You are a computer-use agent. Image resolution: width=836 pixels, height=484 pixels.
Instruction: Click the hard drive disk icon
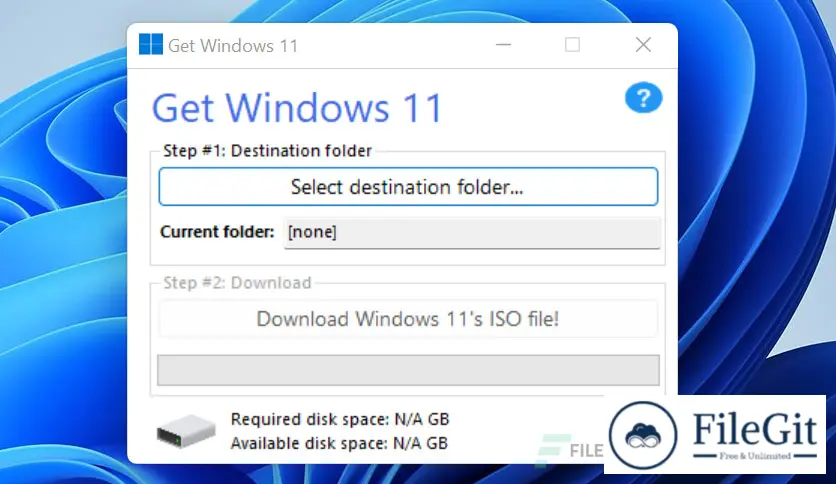[x=186, y=431]
